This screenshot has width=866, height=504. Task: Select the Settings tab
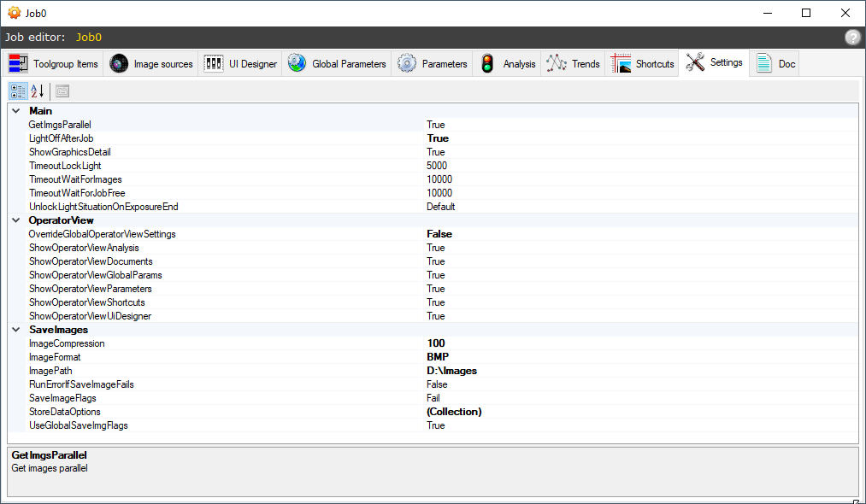(x=714, y=63)
